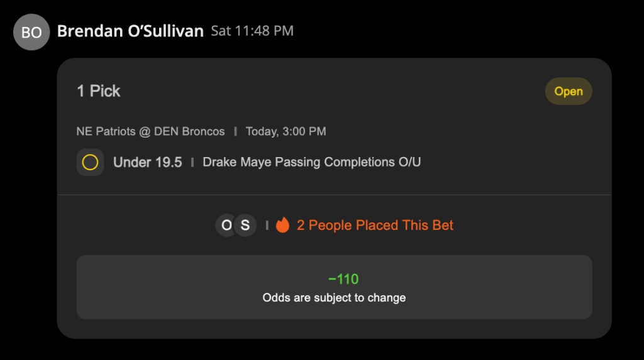The image size is (644, 360).
Task: Open '2 People Placed This Bet' list
Action: point(375,225)
